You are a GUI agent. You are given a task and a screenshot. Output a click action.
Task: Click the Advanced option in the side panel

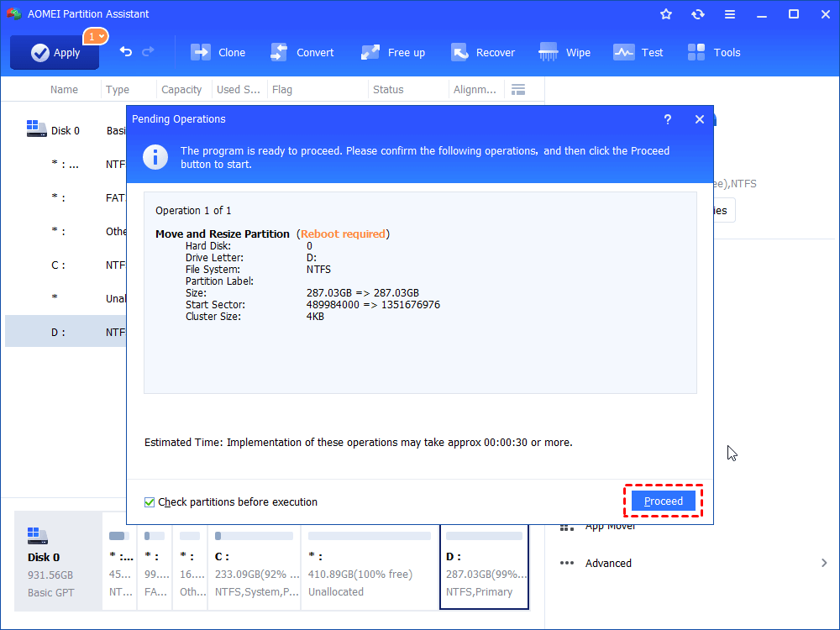click(x=608, y=563)
